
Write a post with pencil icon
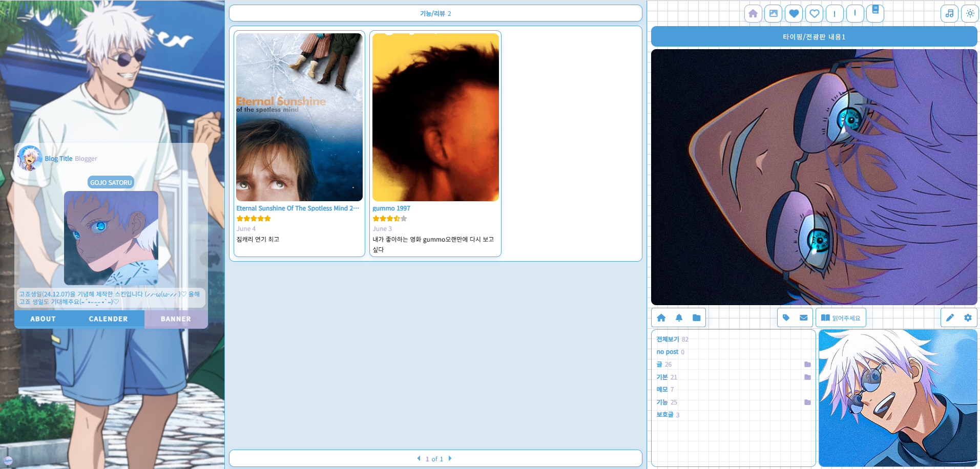click(950, 318)
